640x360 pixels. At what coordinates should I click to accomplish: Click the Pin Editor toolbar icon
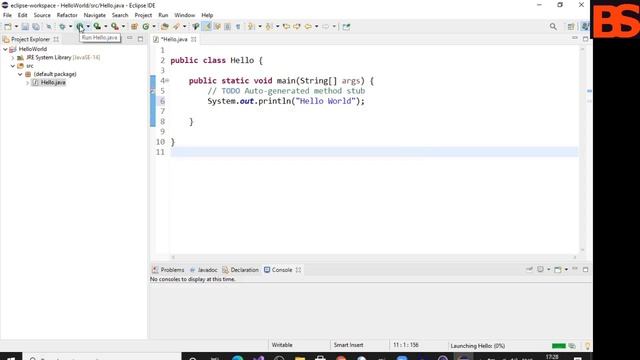coord(346,27)
